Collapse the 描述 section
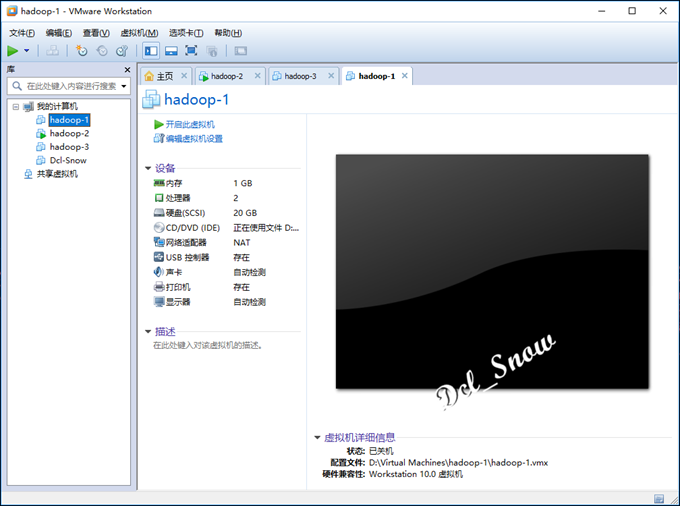680x506 pixels. click(148, 332)
